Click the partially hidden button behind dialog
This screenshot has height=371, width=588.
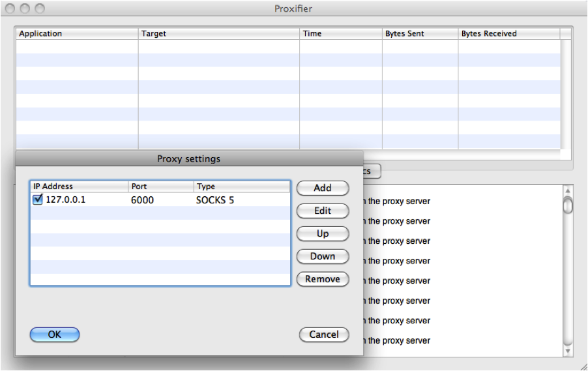click(x=372, y=171)
